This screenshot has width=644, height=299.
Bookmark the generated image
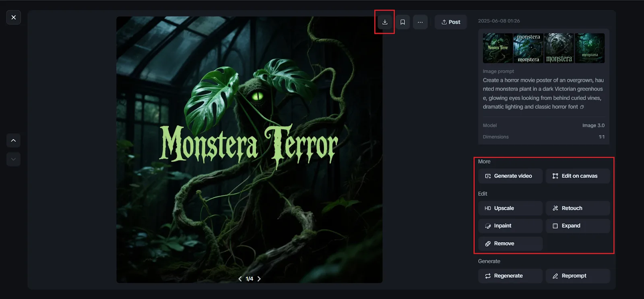point(402,22)
